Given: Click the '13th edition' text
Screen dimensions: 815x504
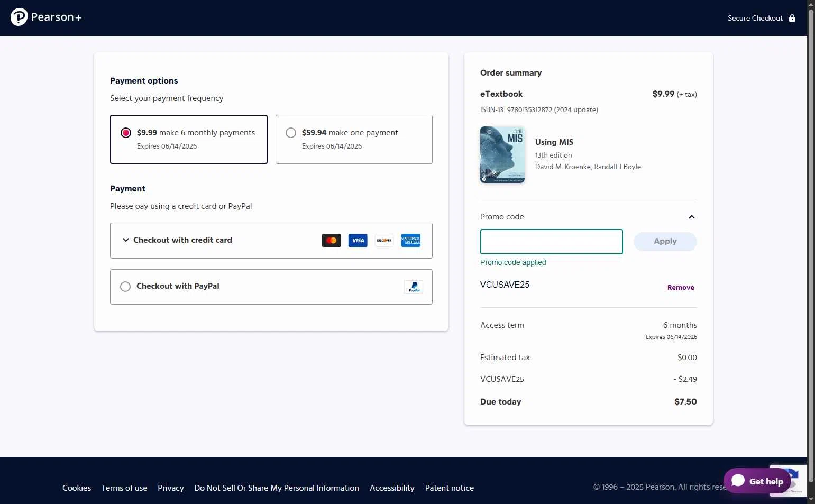Looking at the screenshot, I should coord(554,155).
